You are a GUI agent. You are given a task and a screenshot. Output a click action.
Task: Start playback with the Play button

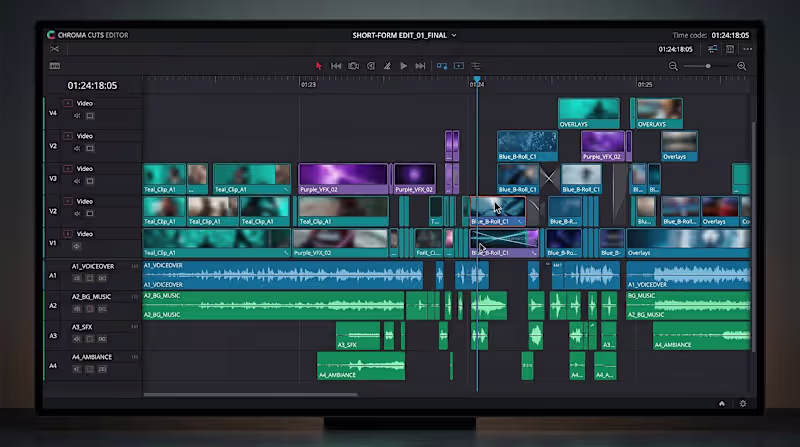pyautogui.click(x=404, y=66)
